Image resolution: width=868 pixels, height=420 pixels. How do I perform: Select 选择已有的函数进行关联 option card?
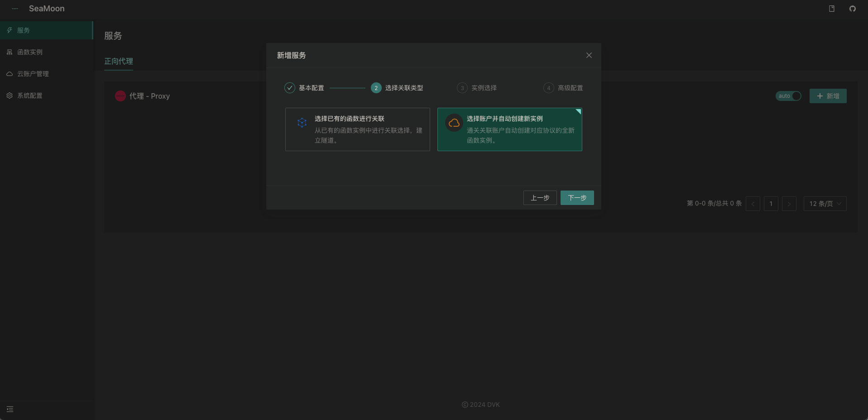[358, 129]
